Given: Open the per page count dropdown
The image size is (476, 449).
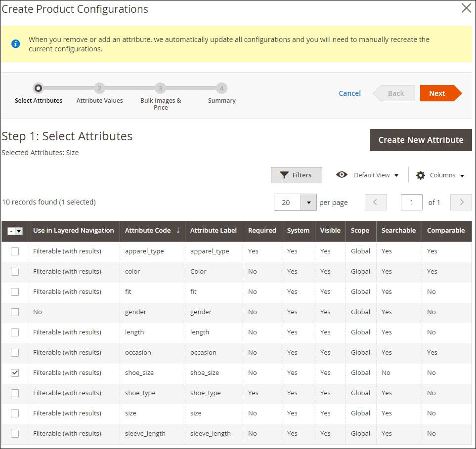Looking at the screenshot, I should click(x=308, y=203).
